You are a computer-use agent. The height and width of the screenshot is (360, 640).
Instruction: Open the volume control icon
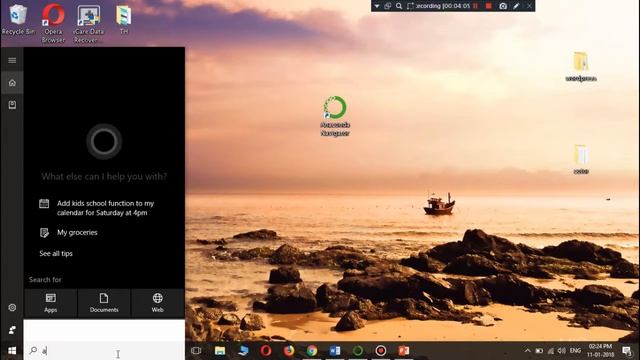coord(562,351)
